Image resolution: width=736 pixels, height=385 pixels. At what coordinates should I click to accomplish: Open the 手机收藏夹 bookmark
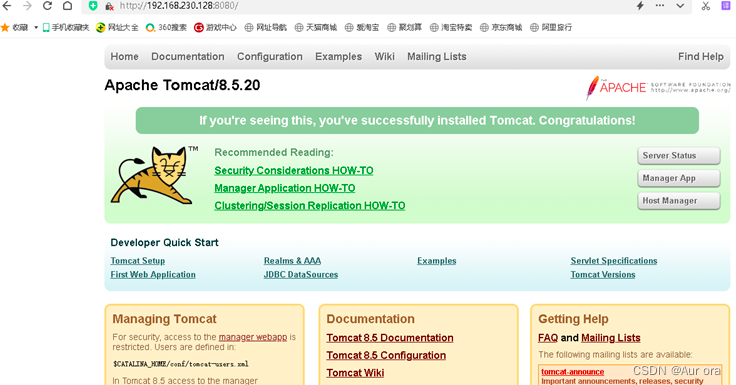[66, 27]
